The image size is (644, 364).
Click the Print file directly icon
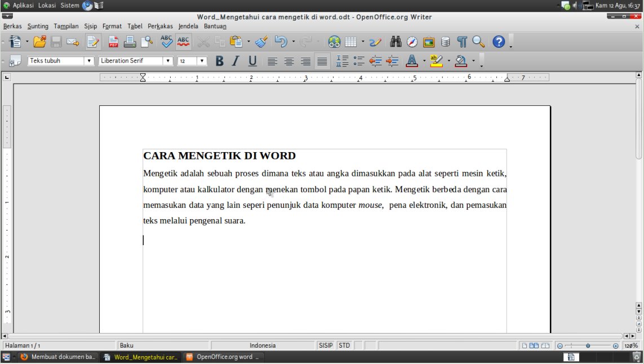click(130, 42)
